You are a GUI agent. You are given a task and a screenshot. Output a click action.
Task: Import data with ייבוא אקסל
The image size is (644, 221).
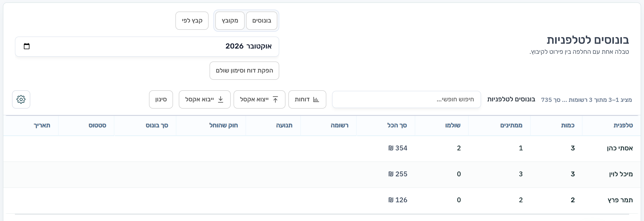point(204,99)
